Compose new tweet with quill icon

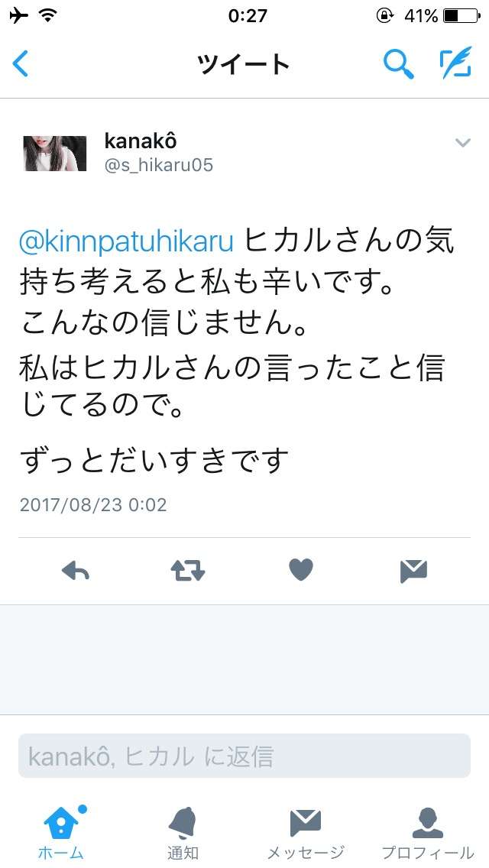coord(455,62)
